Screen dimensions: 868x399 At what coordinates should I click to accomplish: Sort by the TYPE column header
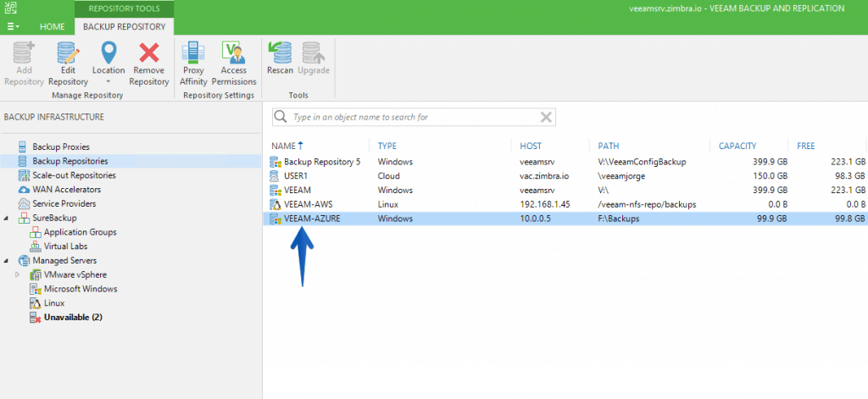click(x=387, y=146)
